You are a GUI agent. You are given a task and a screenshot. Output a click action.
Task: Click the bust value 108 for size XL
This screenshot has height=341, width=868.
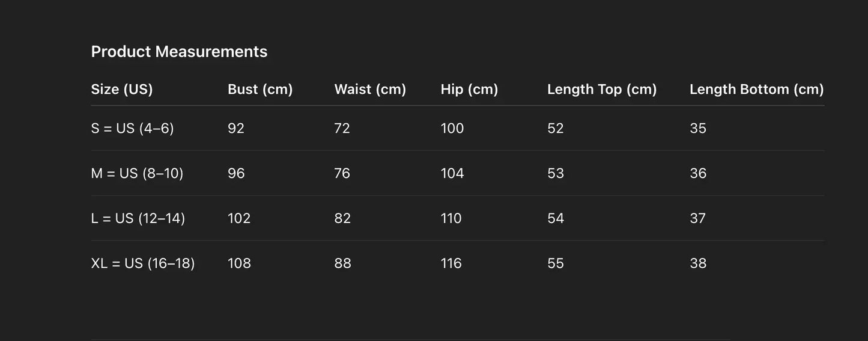[239, 263]
